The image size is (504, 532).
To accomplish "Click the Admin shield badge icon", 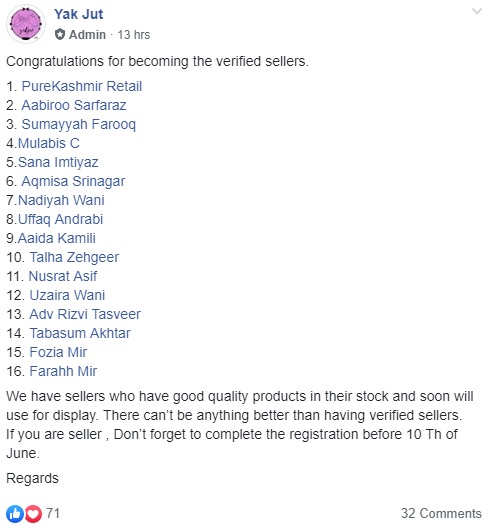I will tap(60, 35).
